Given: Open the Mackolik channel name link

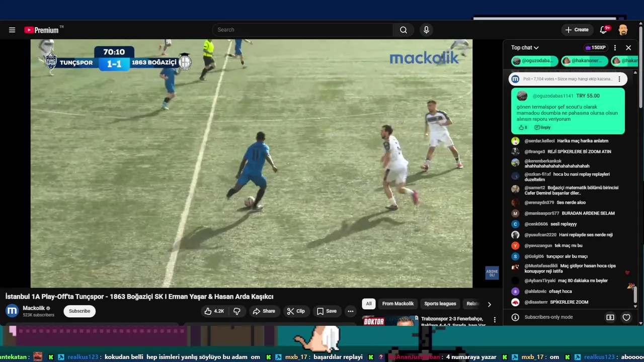Looking at the screenshot, I should point(34,308).
